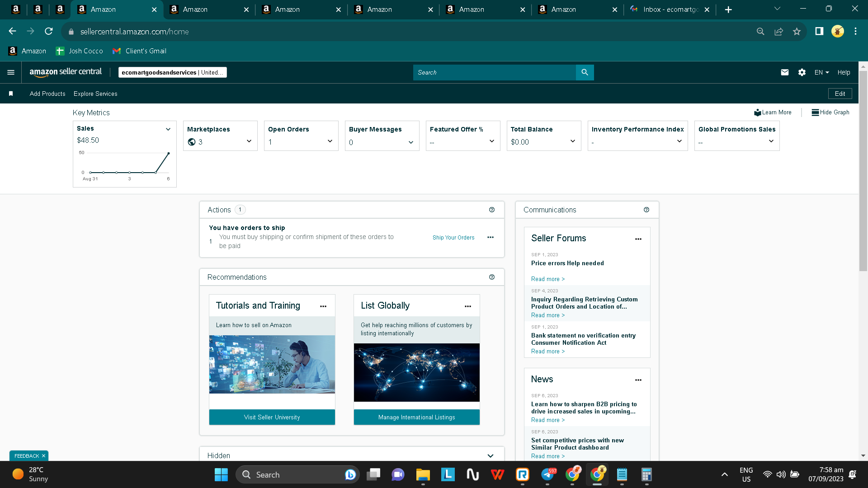The image size is (868, 488).
Task: Open the Calculator from the taskbar
Action: click(x=646, y=474)
